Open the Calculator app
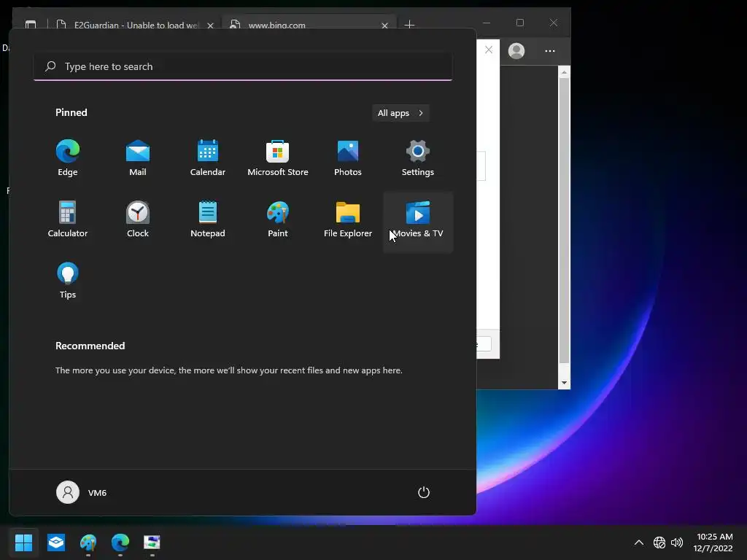 click(68, 220)
